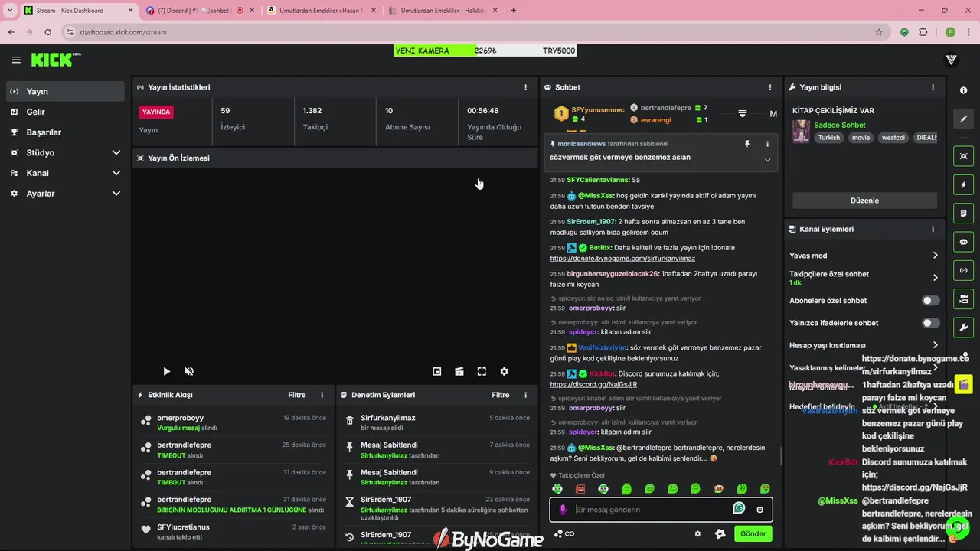Click the Turkish tag in stream info

pyautogui.click(x=828, y=138)
